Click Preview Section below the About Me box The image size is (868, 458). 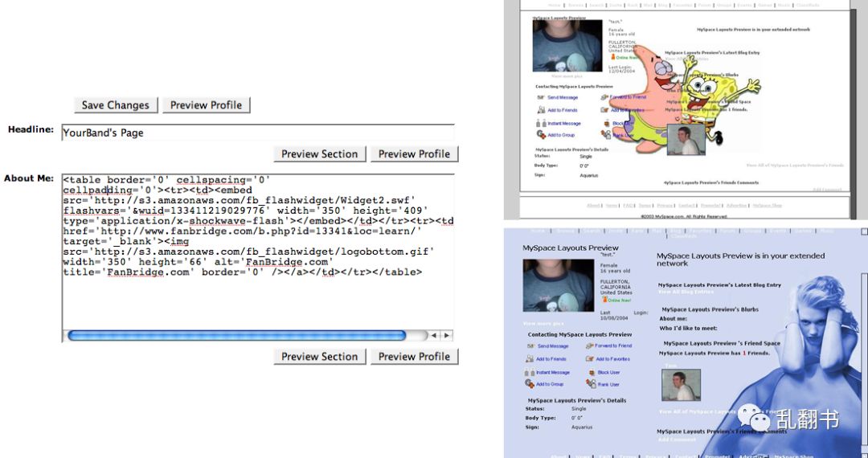319,357
